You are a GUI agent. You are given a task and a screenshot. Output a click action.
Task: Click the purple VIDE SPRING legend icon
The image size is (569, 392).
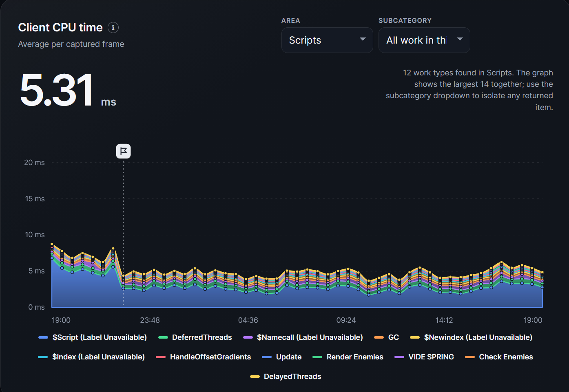point(399,357)
